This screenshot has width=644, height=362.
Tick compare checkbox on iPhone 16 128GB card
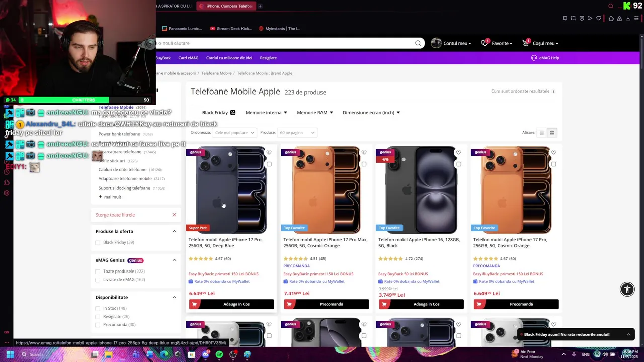click(459, 164)
